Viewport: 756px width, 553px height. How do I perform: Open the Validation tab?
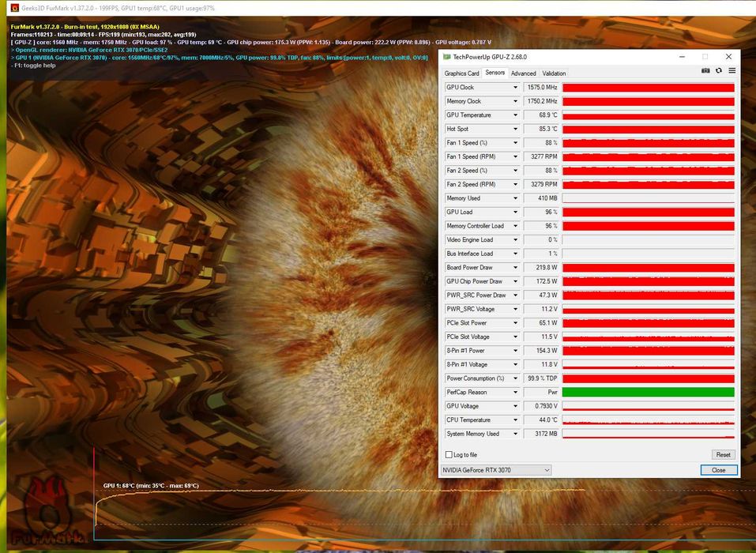click(x=554, y=73)
